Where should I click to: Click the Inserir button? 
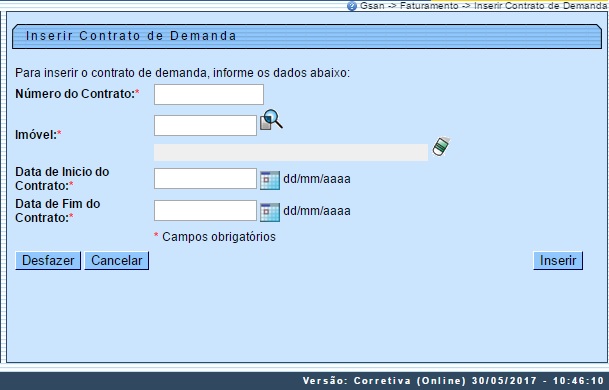558,260
